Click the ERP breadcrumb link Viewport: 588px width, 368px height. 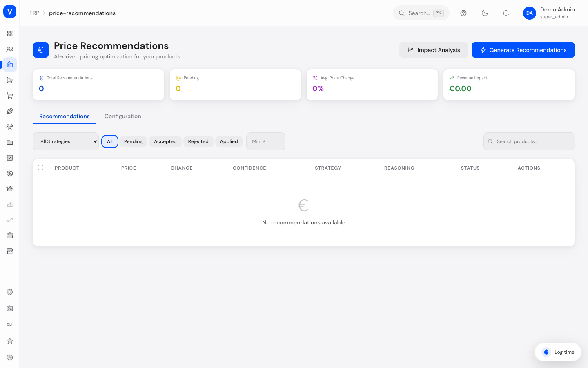(34, 13)
